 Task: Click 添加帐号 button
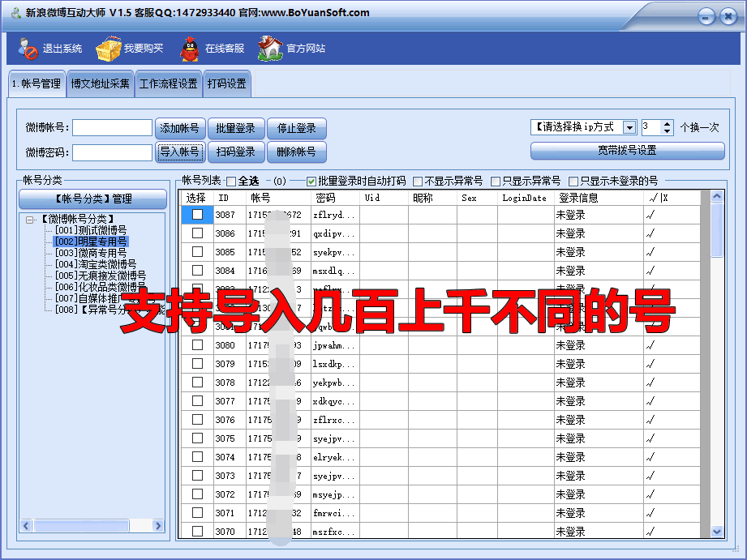179,128
